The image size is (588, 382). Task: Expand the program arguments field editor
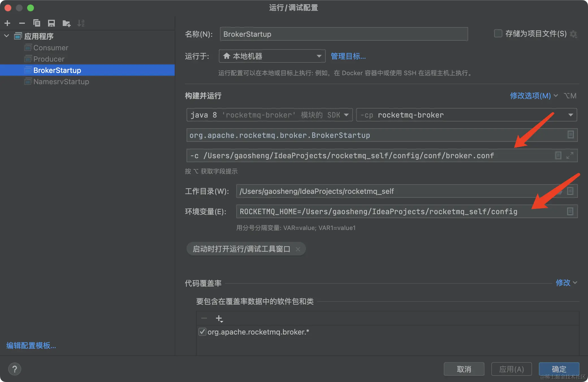tap(570, 155)
